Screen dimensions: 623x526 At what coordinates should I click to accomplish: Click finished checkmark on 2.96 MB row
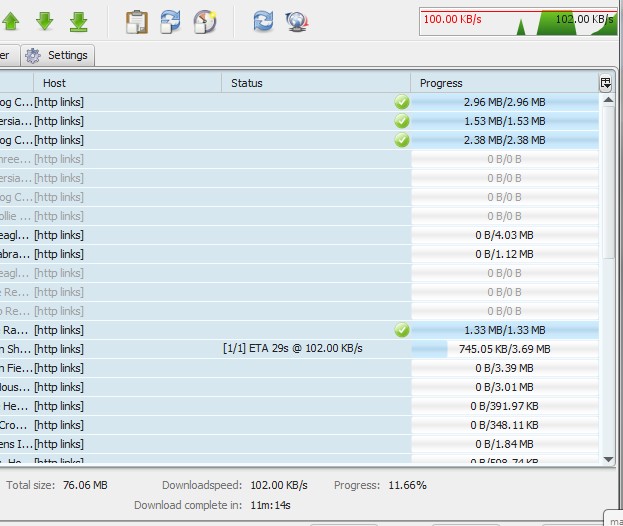(x=402, y=102)
